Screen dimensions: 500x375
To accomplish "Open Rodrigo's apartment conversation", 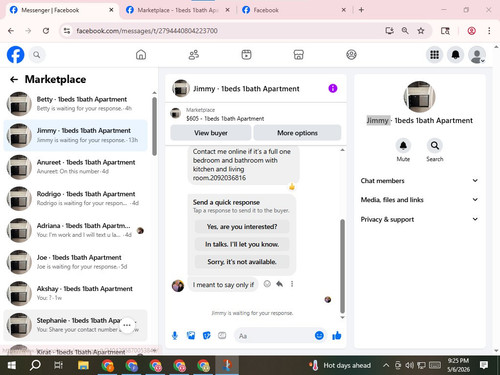I will coord(75,198).
